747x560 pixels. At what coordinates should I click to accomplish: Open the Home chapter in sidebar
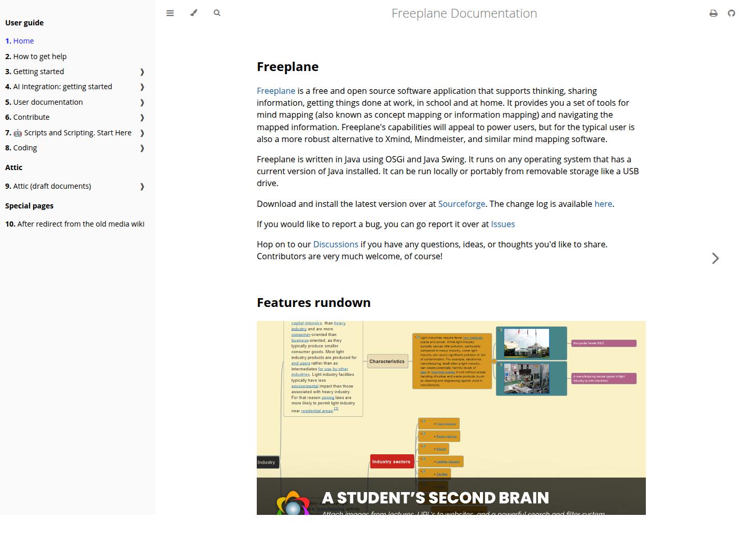20,41
